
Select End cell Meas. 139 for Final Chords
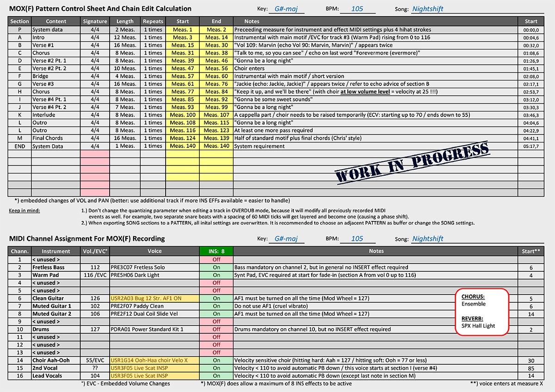pos(216,138)
